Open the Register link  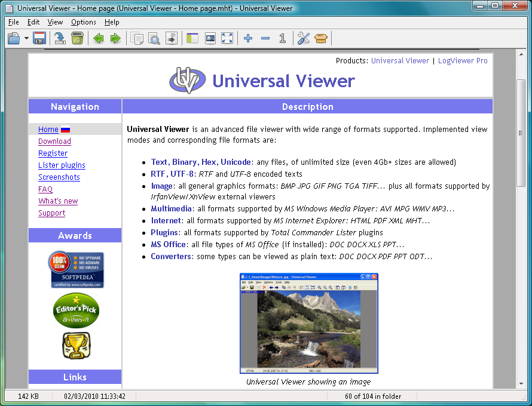(53, 153)
